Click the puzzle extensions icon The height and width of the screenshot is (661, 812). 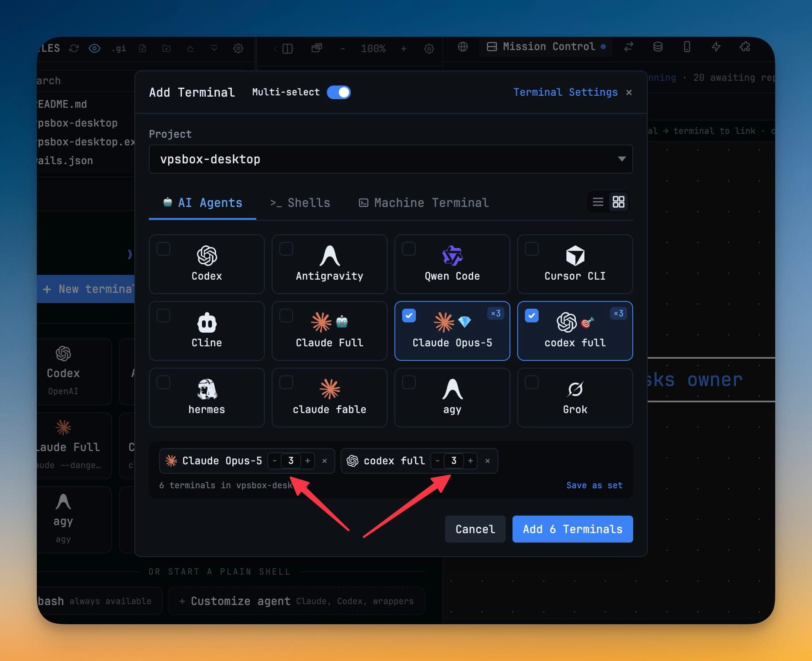coord(745,47)
